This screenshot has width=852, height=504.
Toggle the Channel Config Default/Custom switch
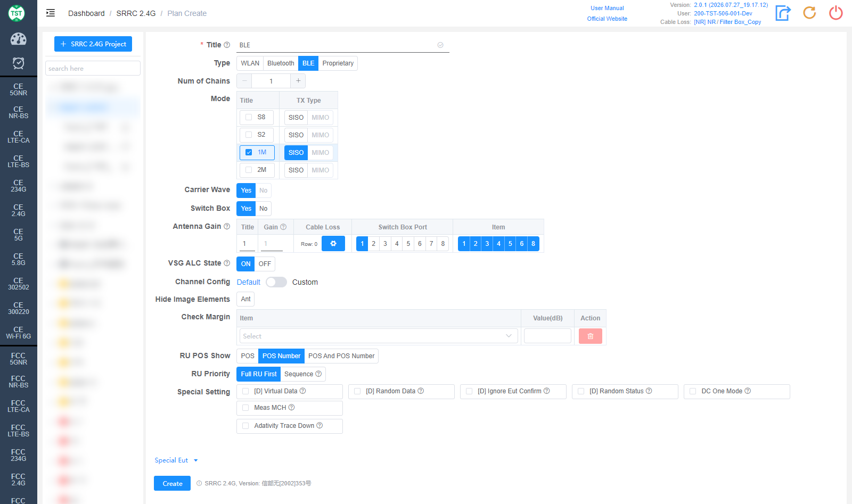pyautogui.click(x=276, y=282)
